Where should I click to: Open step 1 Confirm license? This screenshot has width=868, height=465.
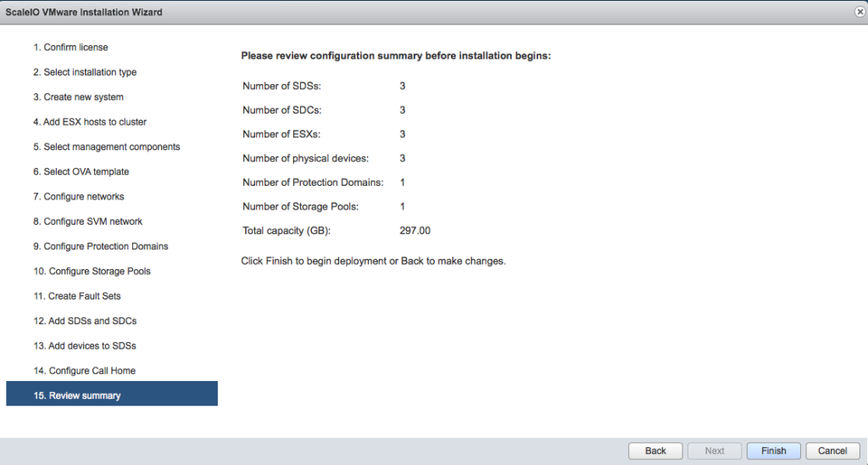(71, 48)
